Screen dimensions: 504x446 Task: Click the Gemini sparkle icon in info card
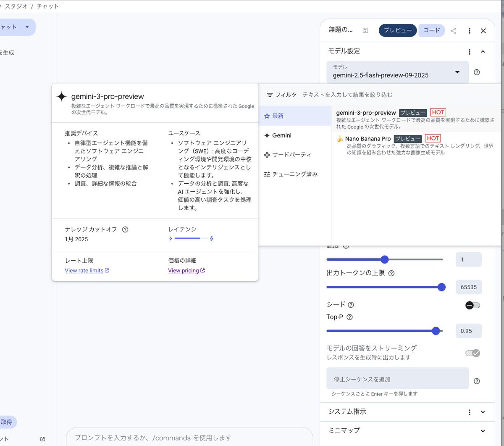tap(62, 97)
